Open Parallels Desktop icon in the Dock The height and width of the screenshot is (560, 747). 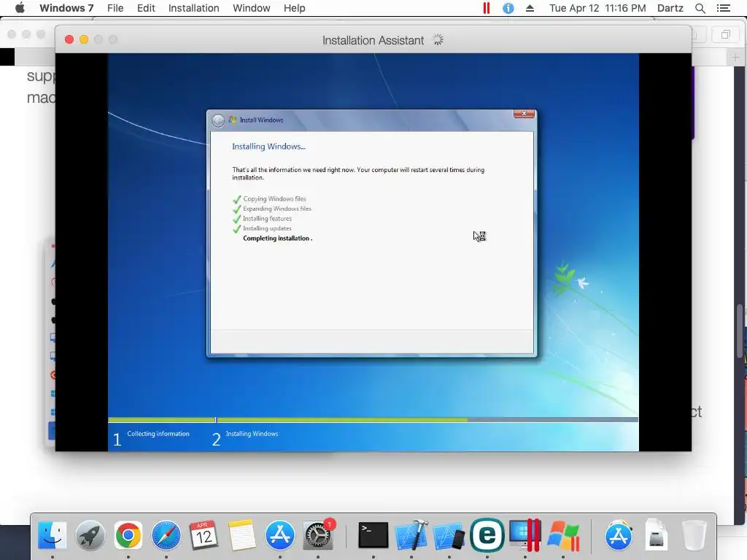coord(525,534)
